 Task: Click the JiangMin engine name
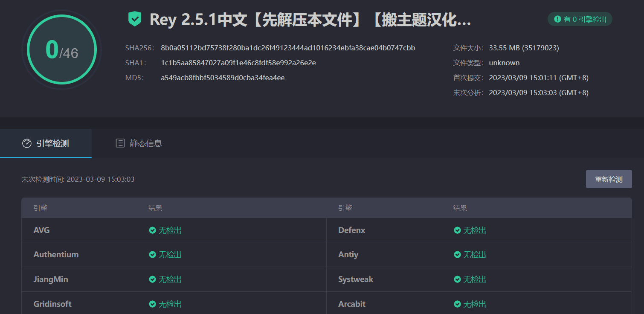(x=51, y=279)
